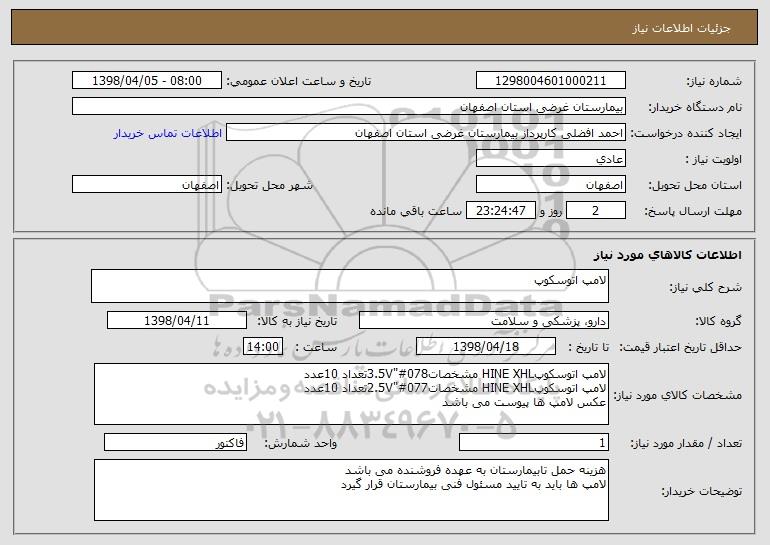Select the price validity date field 1398/04/18
Screen dimensions: 770x545
point(486,346)
